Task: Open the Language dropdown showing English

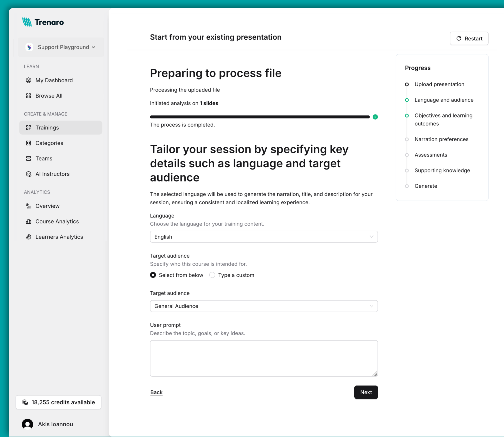Action: click(x=264, y=237)
